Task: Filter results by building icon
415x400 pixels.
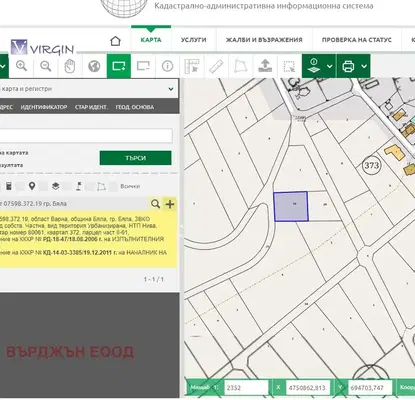Action: pyautogui.click(x=9, y=186)
